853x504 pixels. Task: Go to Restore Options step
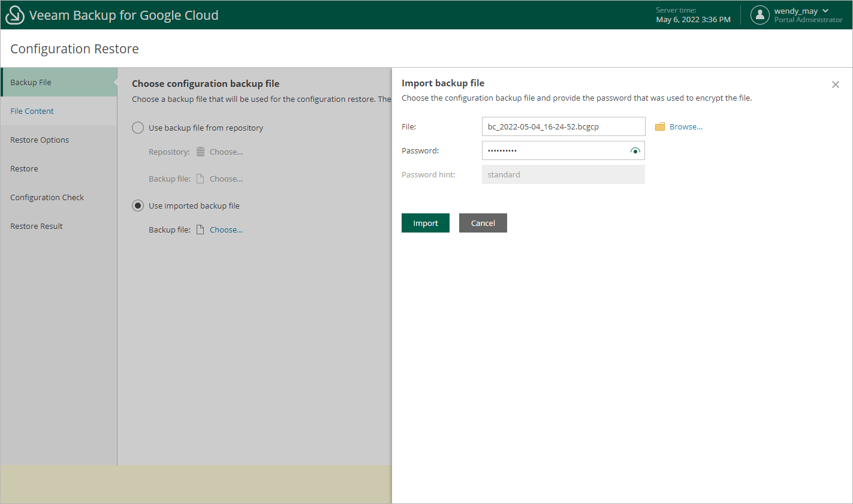click(40, 140)
